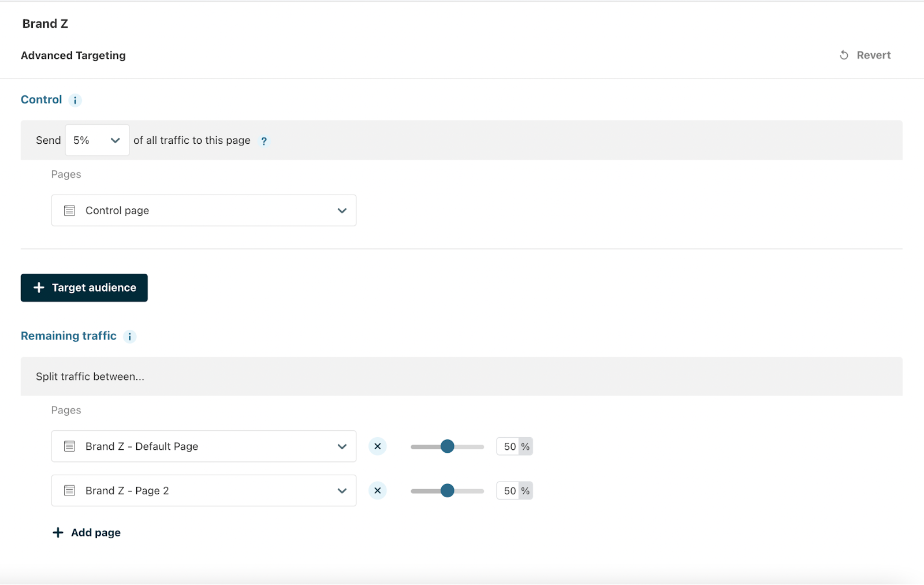
Task: Click the Target audience button
Action: point(84,288)
